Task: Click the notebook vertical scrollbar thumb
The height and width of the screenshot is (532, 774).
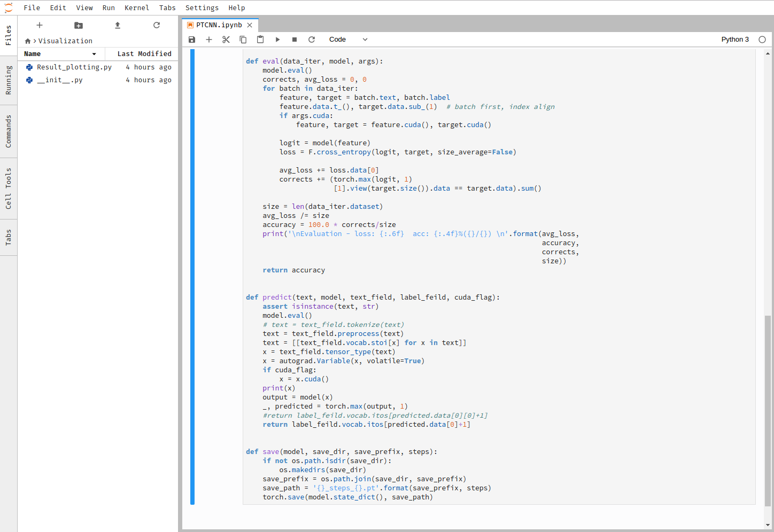Action: 768,410
